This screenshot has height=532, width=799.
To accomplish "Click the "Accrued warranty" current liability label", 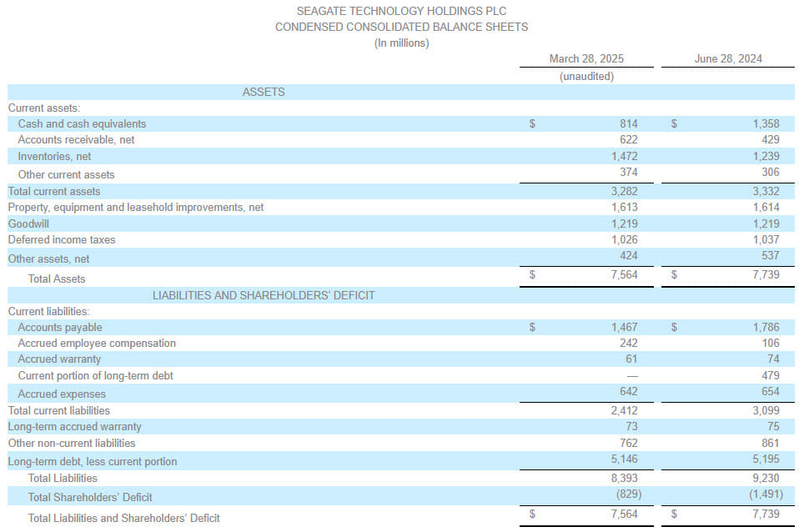I will tap(59, 359).
